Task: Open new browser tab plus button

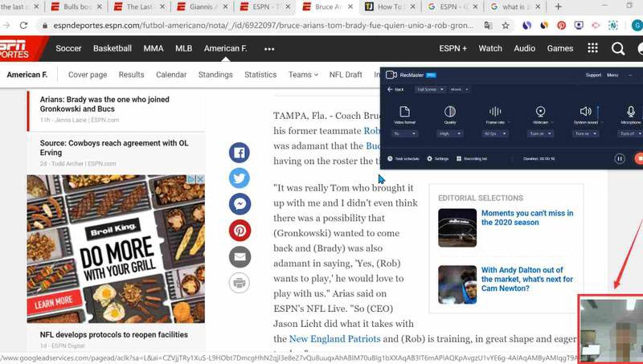Action: (x=558, y=6)
